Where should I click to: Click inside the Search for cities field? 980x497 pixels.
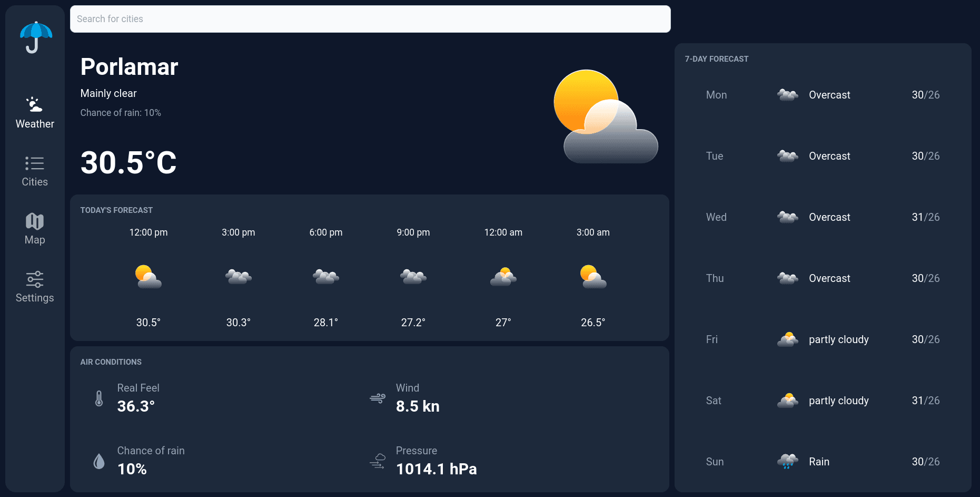click(369, 19)
